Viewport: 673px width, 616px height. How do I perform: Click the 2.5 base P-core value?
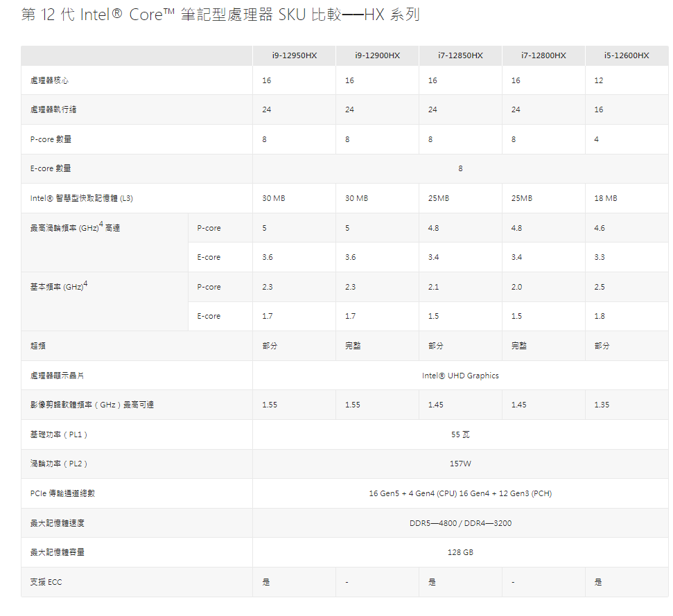600,287
